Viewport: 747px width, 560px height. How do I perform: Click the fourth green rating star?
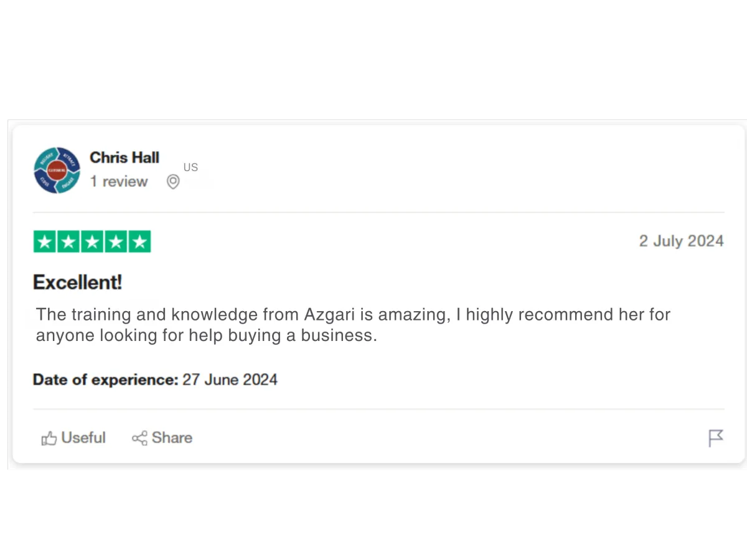click(116, 241)
